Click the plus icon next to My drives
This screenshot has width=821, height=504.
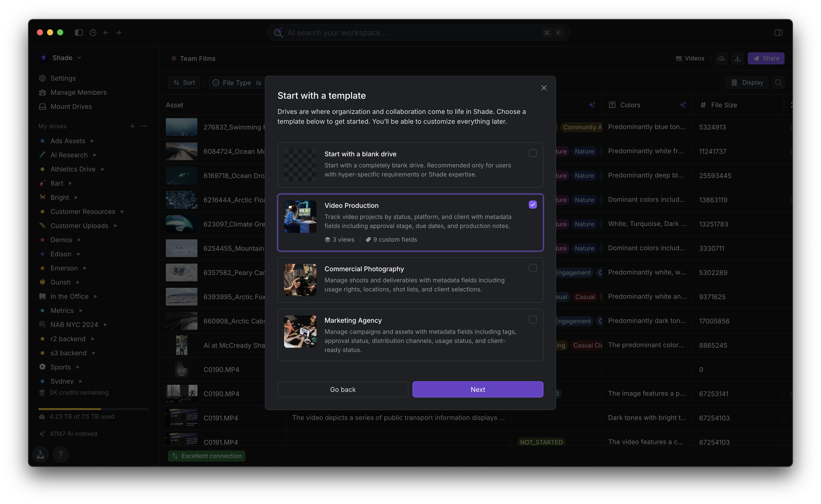tap(132, 126)
